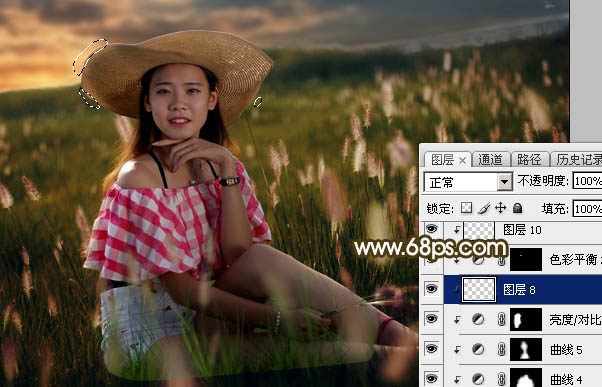Click mask link chain on 亮度/对比 layer

tap(501, 319)
